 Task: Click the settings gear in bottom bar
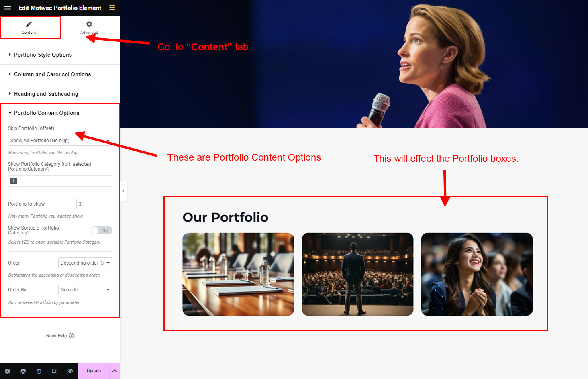(x=7, y=371)
